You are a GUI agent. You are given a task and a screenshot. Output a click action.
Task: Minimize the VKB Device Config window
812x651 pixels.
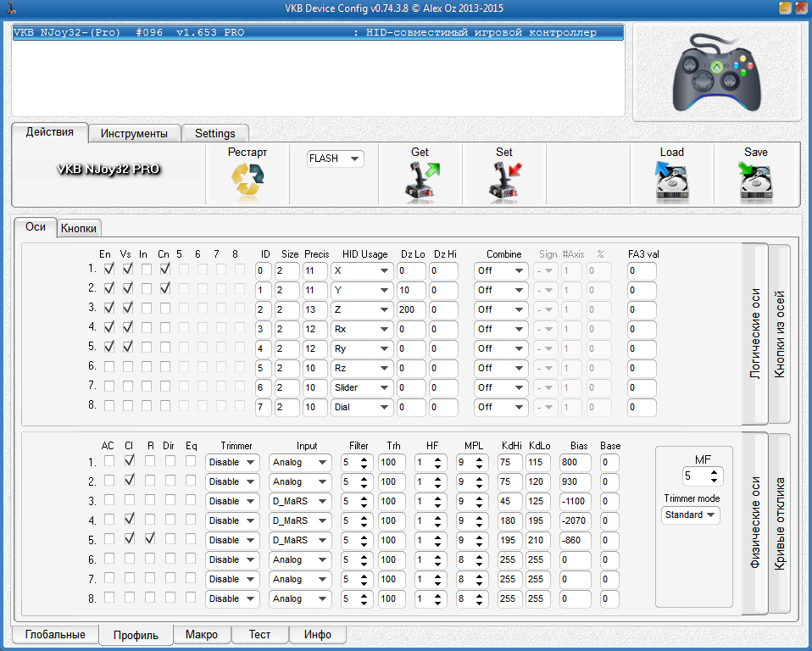785,8
